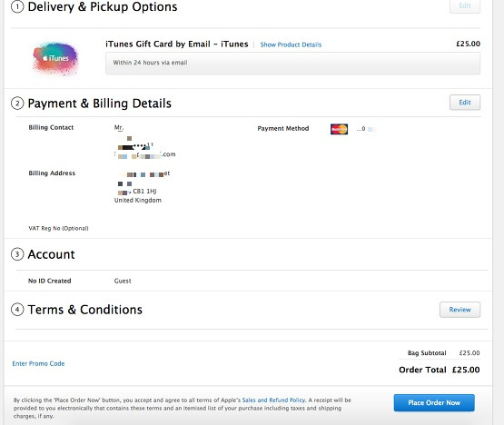Click the 'iTunes Gift Card by Email – iTunes' title

177,44
